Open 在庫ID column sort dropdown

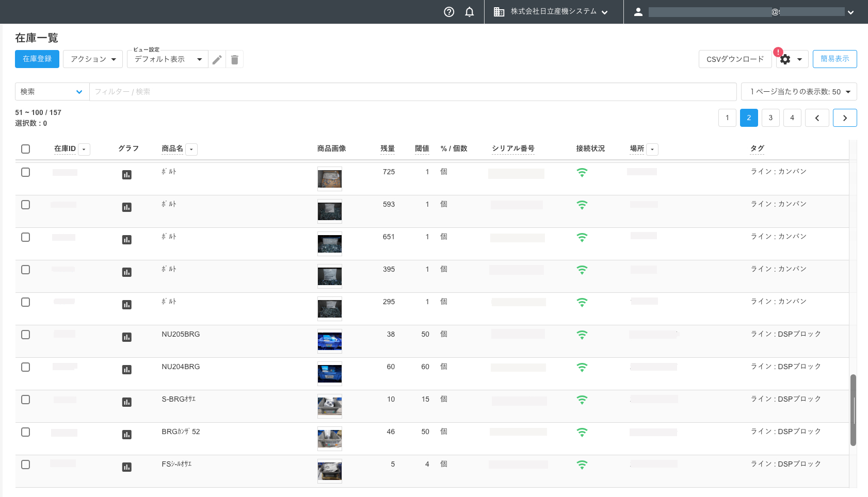(x=84, y=150)
